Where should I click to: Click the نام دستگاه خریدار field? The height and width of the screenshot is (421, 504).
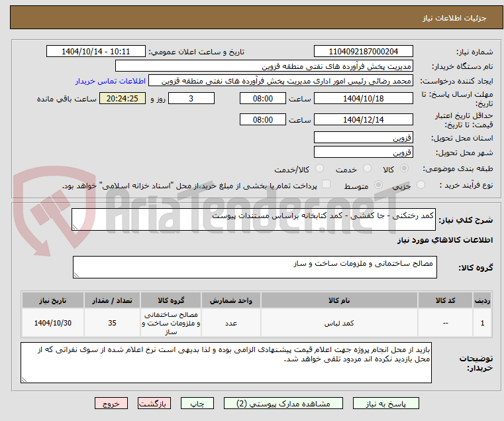(x=264, y=66)
